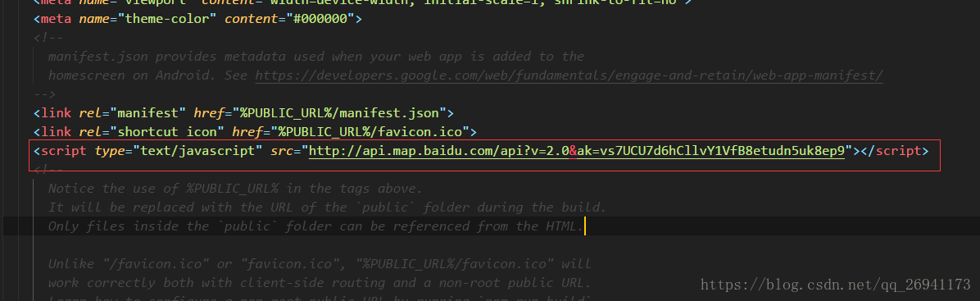Open the developers.google.com web-app-manifest link
980x301 pixels.
point(569,75)
